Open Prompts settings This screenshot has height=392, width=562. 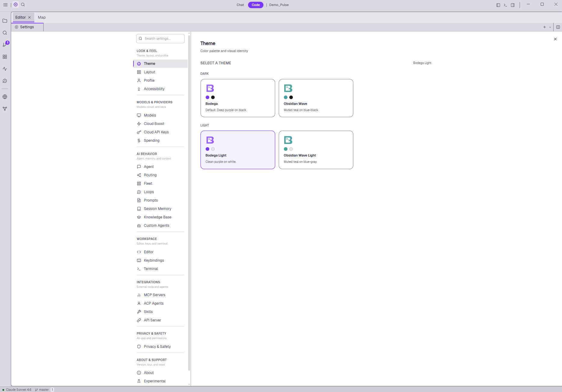click(x=160, y=200)
